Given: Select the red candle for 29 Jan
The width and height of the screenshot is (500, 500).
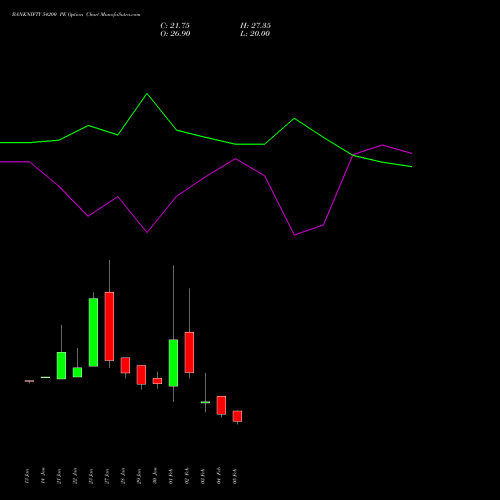Looking at the screenshot, I should tap(141, 375).
